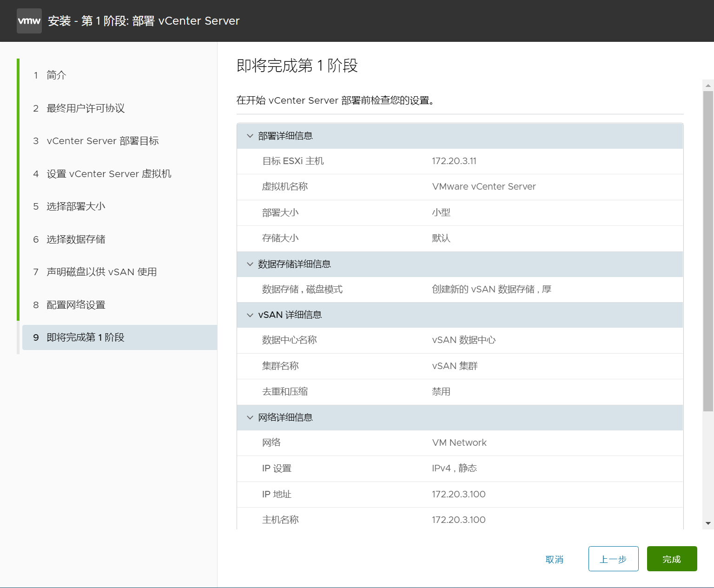Click the value VMware vCenter Server
This screenshot has width=714, height=588.
pos(484,187)
